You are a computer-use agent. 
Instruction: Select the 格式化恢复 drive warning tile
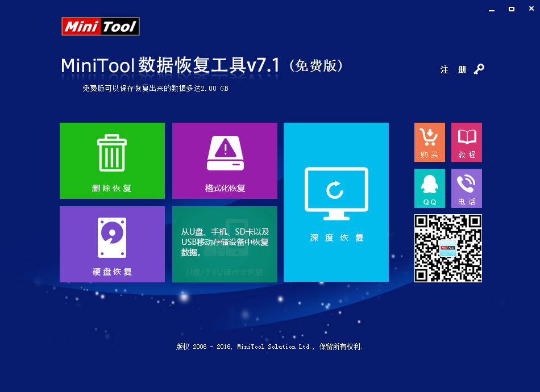click(225, 161)
